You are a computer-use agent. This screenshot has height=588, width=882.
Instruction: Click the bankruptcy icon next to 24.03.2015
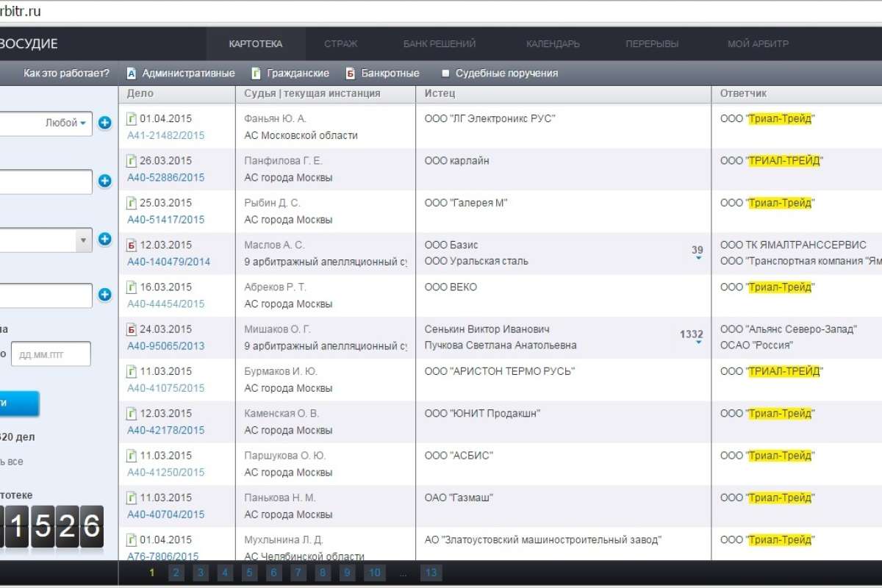[x=132, y=329]
